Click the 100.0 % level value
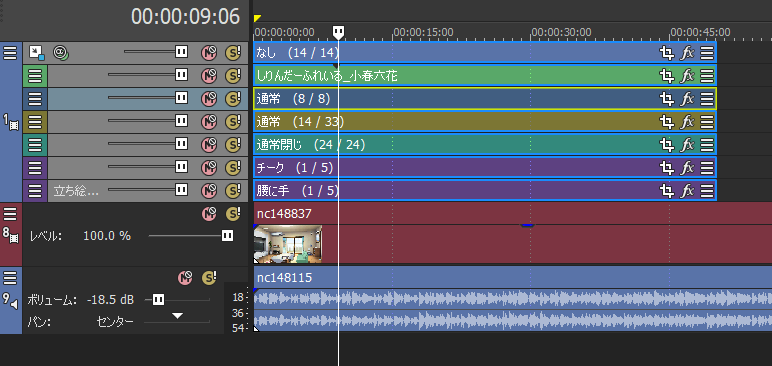 107,236
